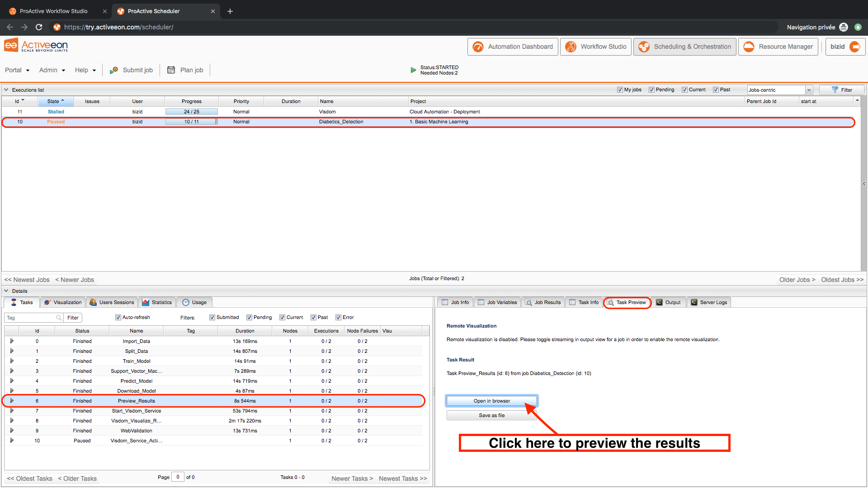Click the Page number input field
This screenshot has width=868, height=488.
point(178,477)
